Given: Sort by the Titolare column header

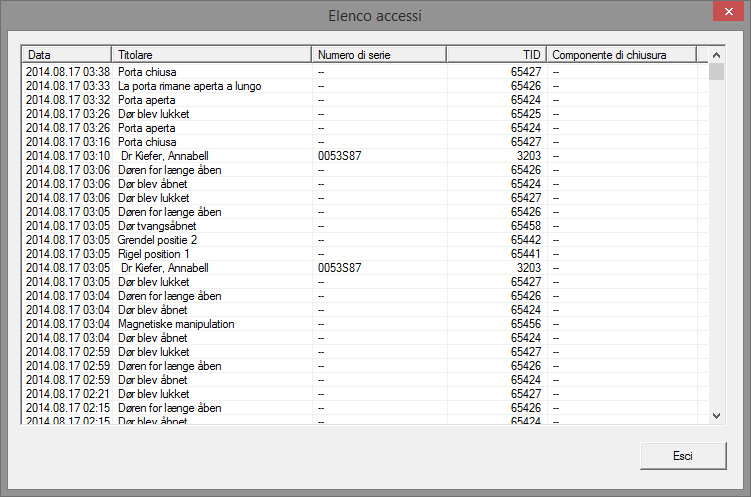Looking at the screenshot, I should point(212,54).
